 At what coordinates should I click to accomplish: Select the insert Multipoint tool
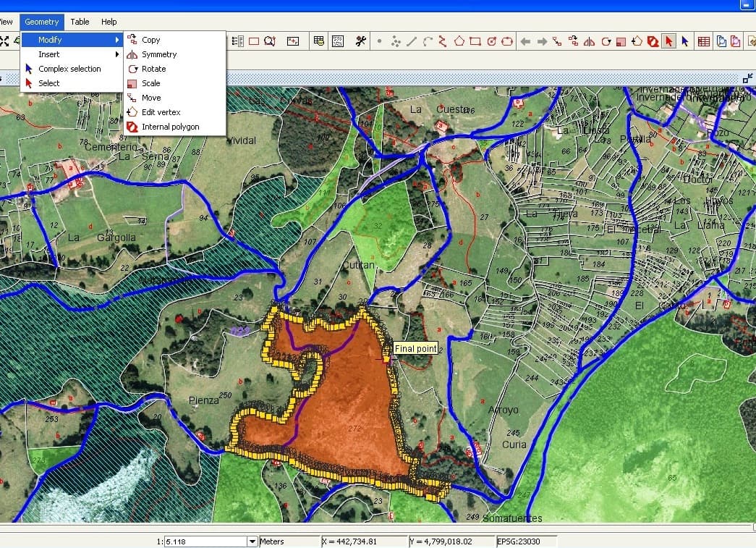tap(395, 41)
